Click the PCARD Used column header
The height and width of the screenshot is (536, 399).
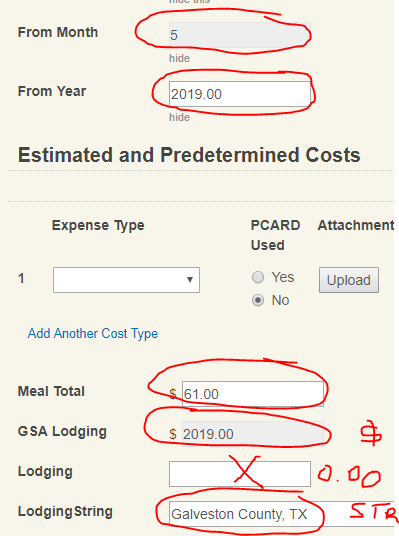click(276, 235)
